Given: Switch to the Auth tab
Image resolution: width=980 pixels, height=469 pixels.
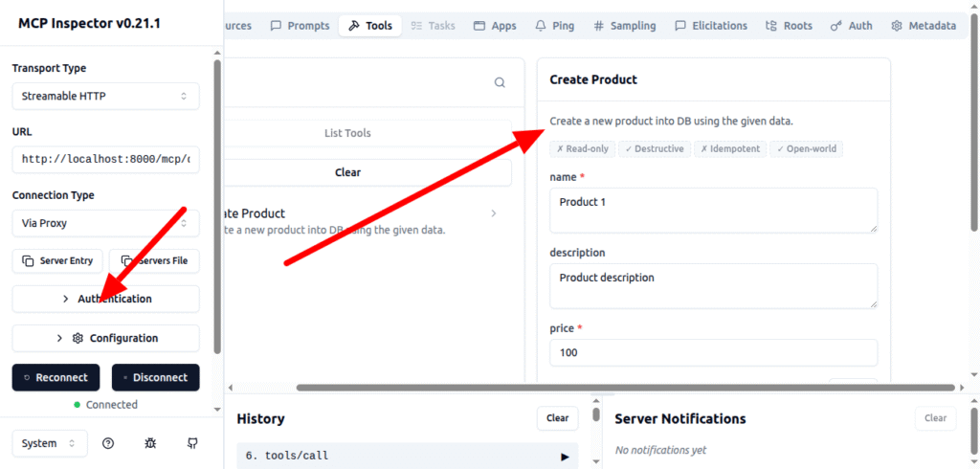Looking at the screenshot, I should coord(851,26).
